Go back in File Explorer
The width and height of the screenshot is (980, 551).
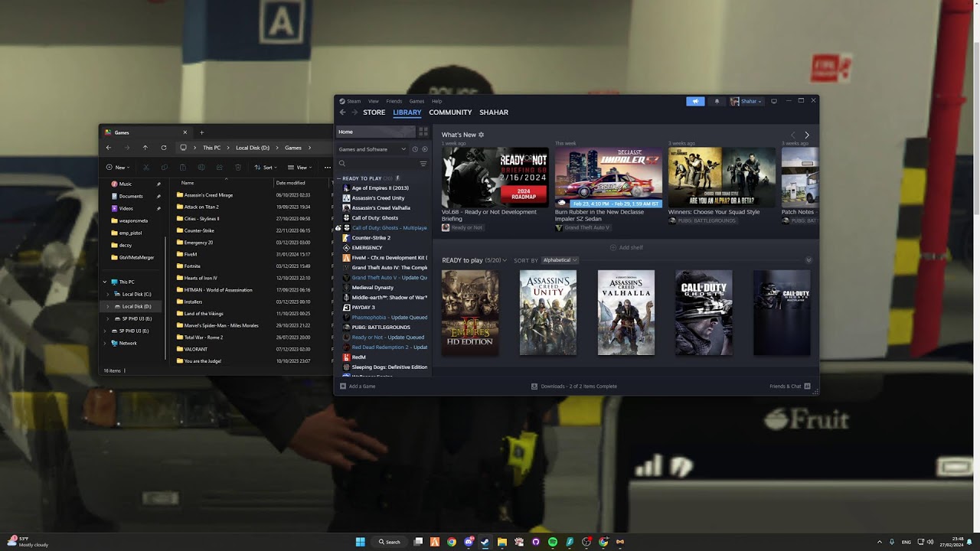pyautogui.click(x=108, y=148)
